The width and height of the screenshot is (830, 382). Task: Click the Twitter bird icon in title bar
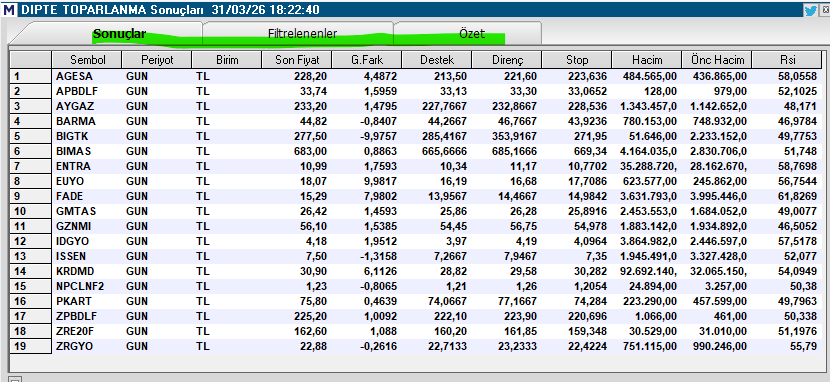pos(810,10)
